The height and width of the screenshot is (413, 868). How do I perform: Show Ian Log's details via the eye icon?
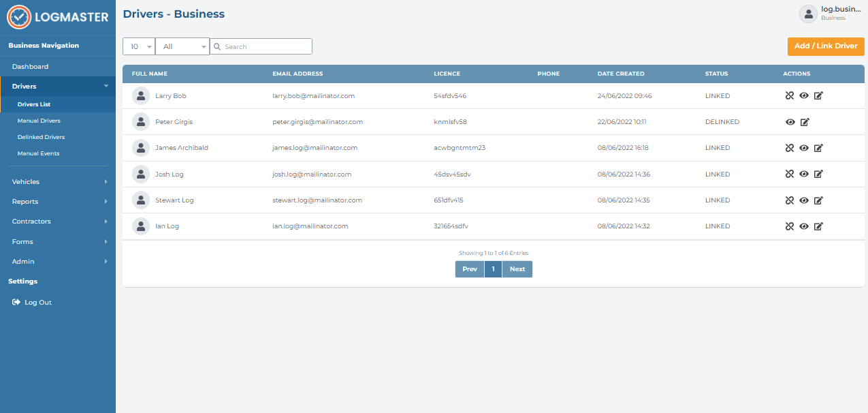tap(804, 226)
